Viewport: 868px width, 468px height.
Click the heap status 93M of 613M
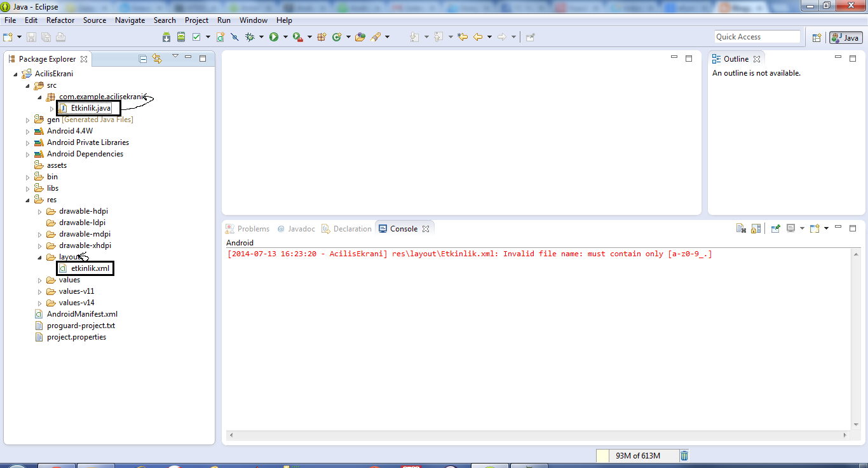coord(637,455)
